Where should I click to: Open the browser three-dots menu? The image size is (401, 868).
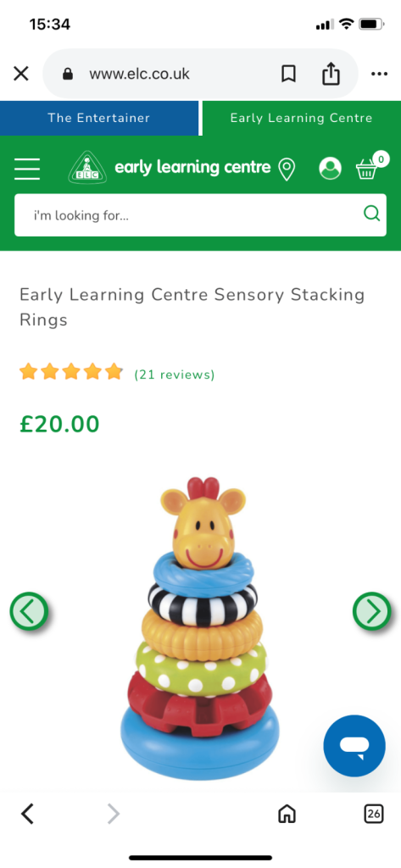point(380,74)
